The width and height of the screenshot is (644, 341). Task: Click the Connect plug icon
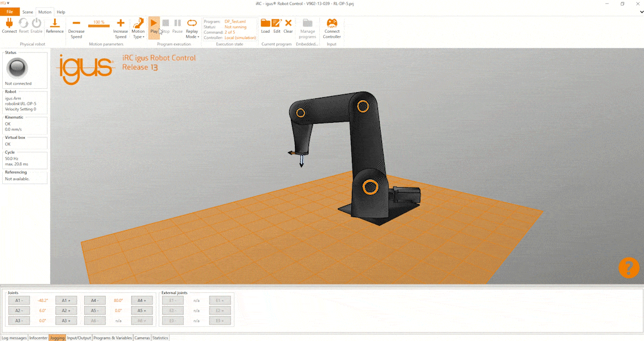(x=9, y=25)
